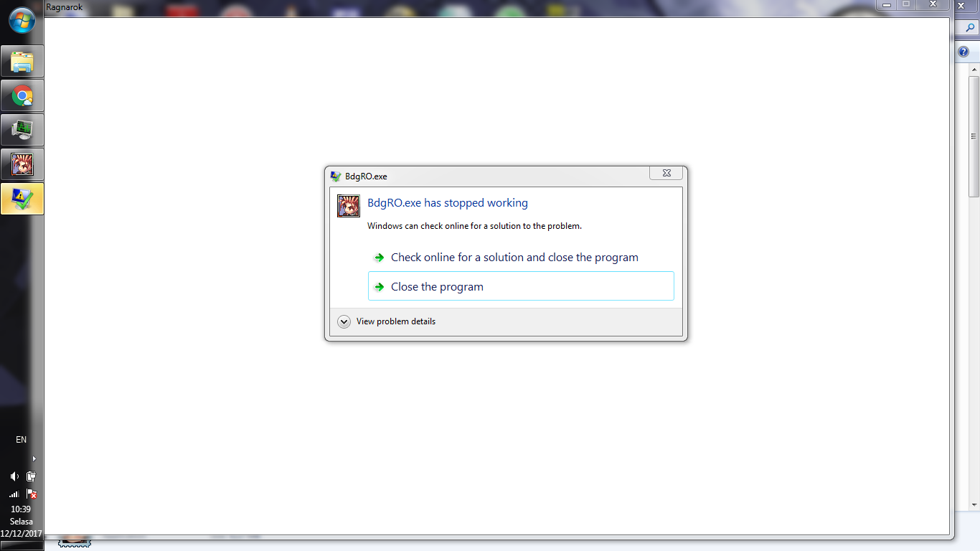The image size is (980, 551).
Task: Open File Explorer from the taskbar
Action: point(22,62)
